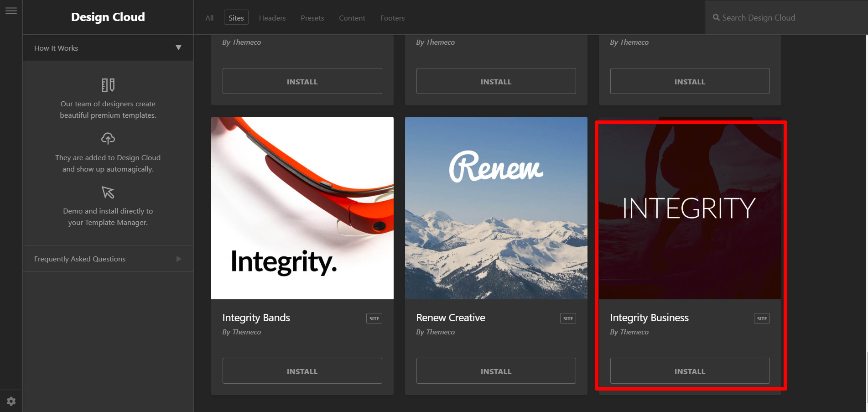Viewport: 868px width, 412px height.
Task: Click "By Themeco" under Integrity Bands
Action: [242, 332]
